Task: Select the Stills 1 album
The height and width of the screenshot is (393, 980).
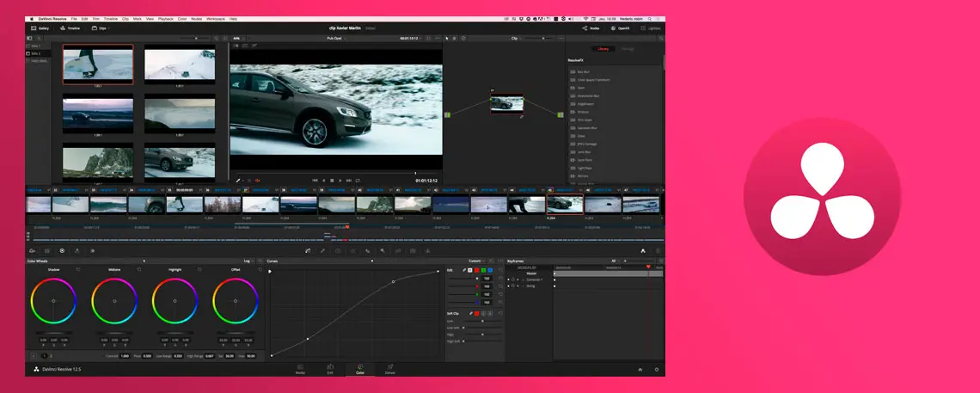Action: tap(37, 46)
